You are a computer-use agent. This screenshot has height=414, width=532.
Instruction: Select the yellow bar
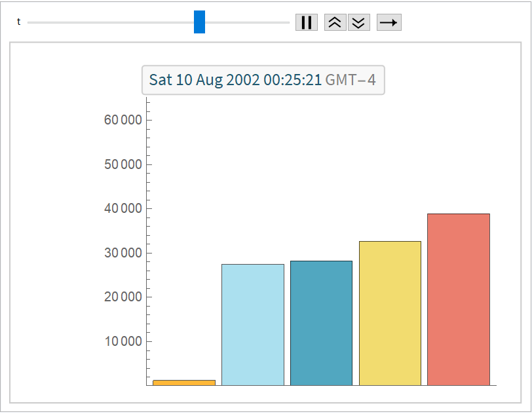(x=390, y=313)
